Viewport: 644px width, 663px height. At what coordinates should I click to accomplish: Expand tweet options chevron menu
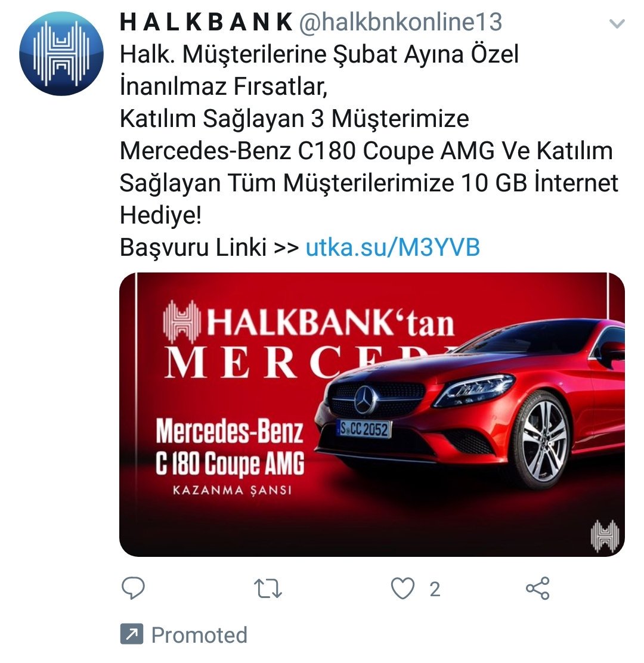[x=617, y=24]
